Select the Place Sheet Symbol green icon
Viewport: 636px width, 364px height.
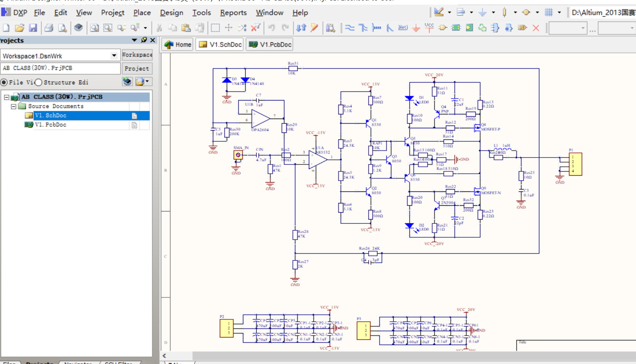[456, 28]
